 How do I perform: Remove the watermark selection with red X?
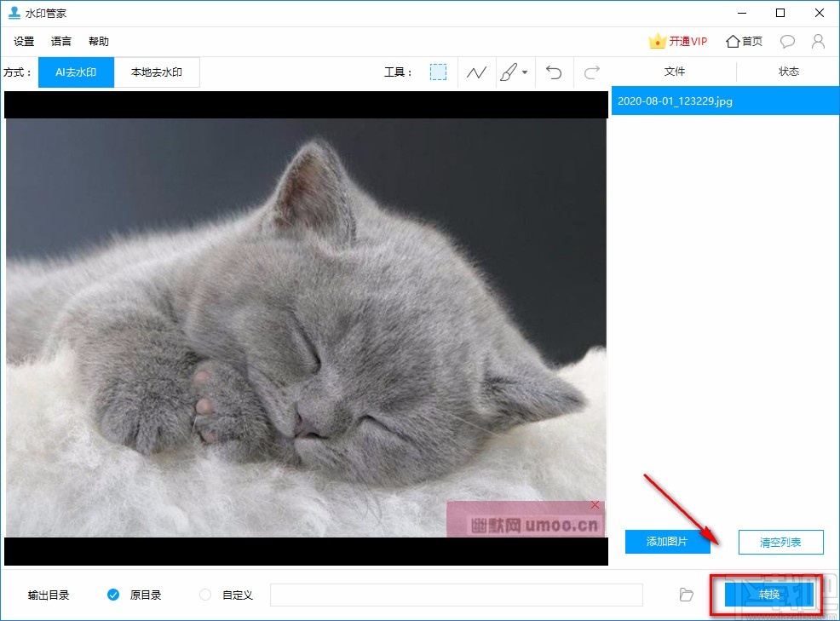[x=595, y=505]
